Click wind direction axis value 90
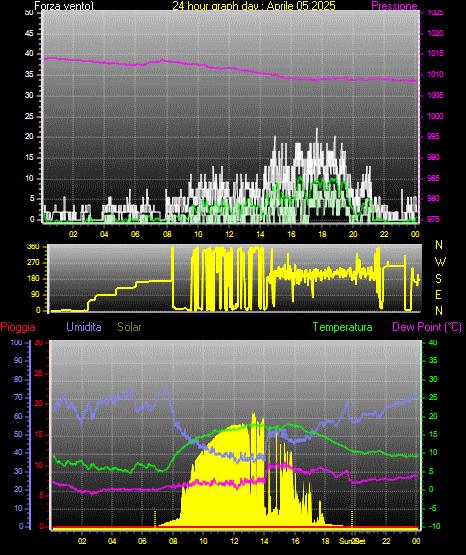The height and width of the screenshot is (555, 466). (35, 294)
